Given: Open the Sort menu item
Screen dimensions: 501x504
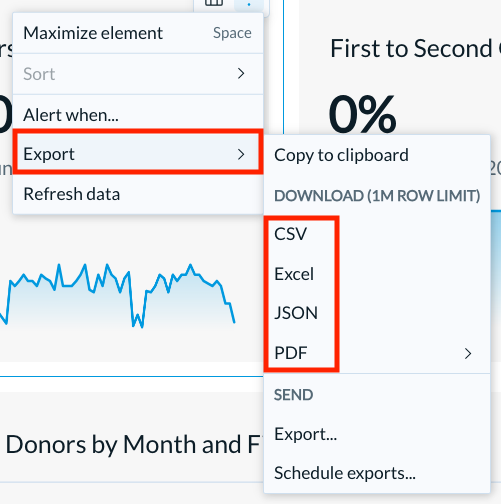Looking at the screenshot, I should (138, 74).
